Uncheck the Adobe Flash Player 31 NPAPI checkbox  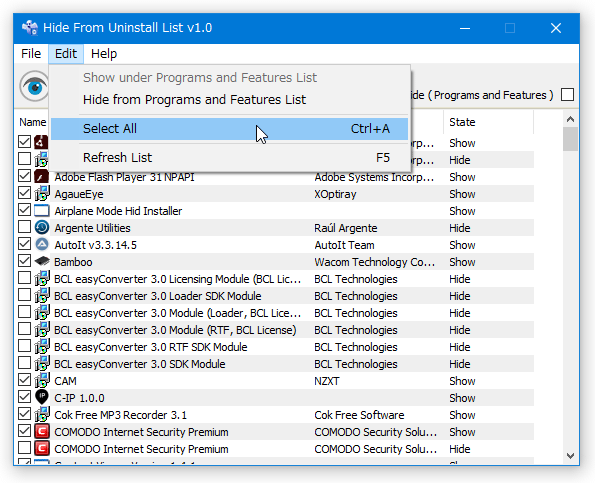click(x=24, y=176)
